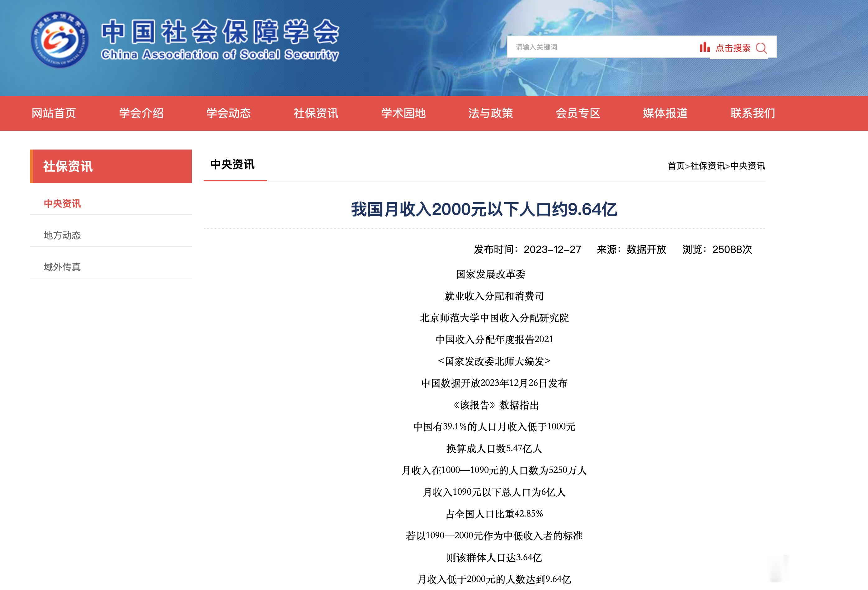Click the line 月收入在1000—1090元的人口数为5250万人
Screen dimensions: 868x590
click(x=494, y=470)
